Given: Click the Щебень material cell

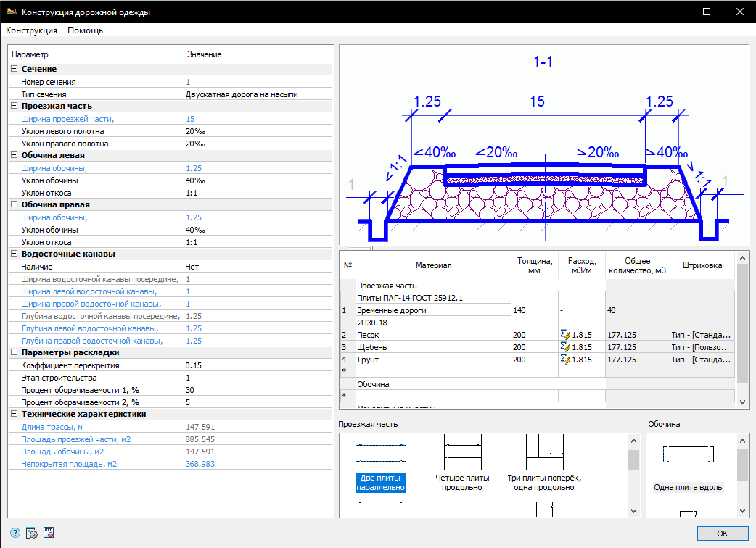Looking at the screenshot, I should click(x=433, y=347).
